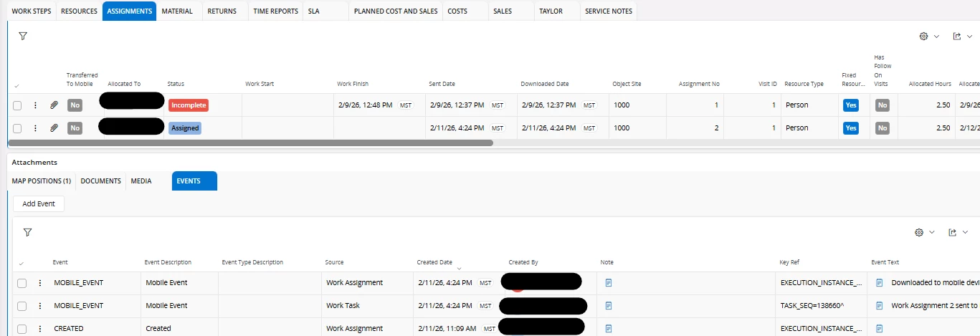This screenshot has width=980, height=336.
Task: Expand the events table settings gear dropdown
Action: pos(925,233)
